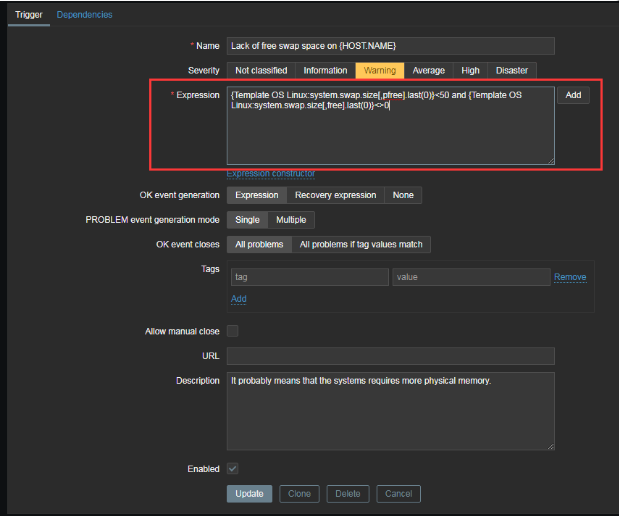Remove the tag row
Screen dimensions: 619x516
(570, 277)
